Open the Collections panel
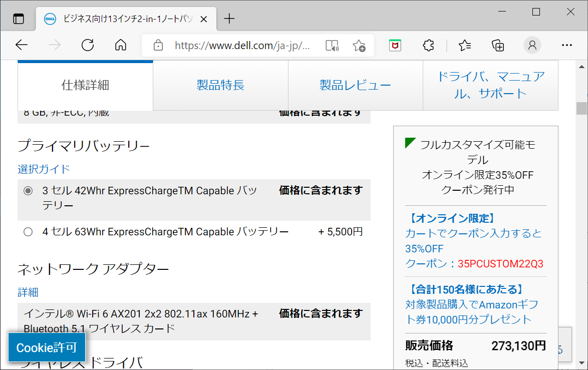Image resolution: width=588 pixels, height=370 pixels. click(x=498, y=46)
